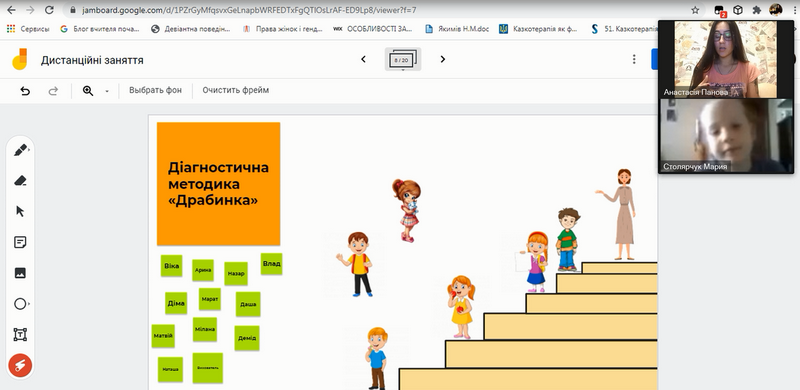Viewport: 800px width, 390px height.
Task: Activate the red Laser pointer tool
Action: click(x=20, y=365)
